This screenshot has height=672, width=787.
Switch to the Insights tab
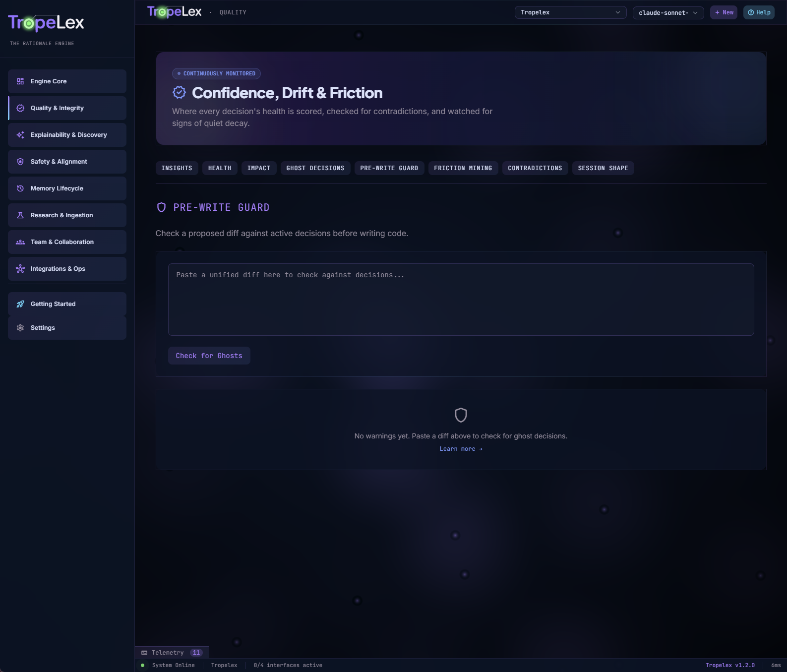[177, 168]
